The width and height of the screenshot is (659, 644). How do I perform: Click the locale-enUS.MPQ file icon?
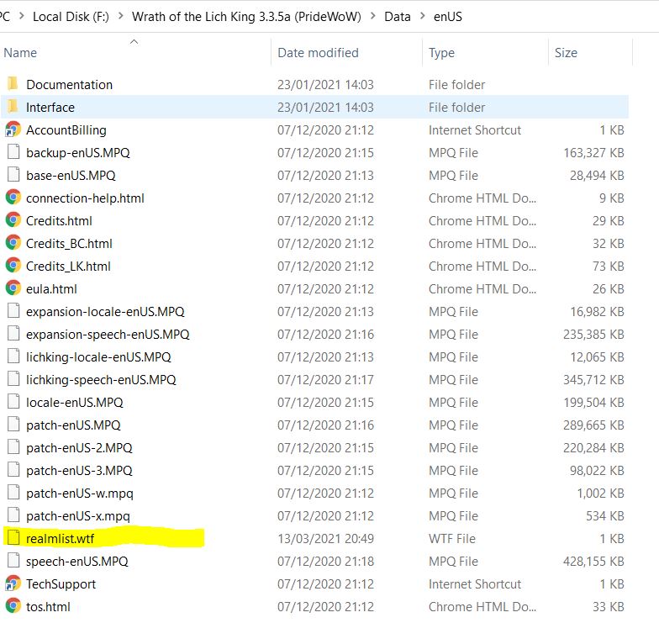(x=13, y=402)
